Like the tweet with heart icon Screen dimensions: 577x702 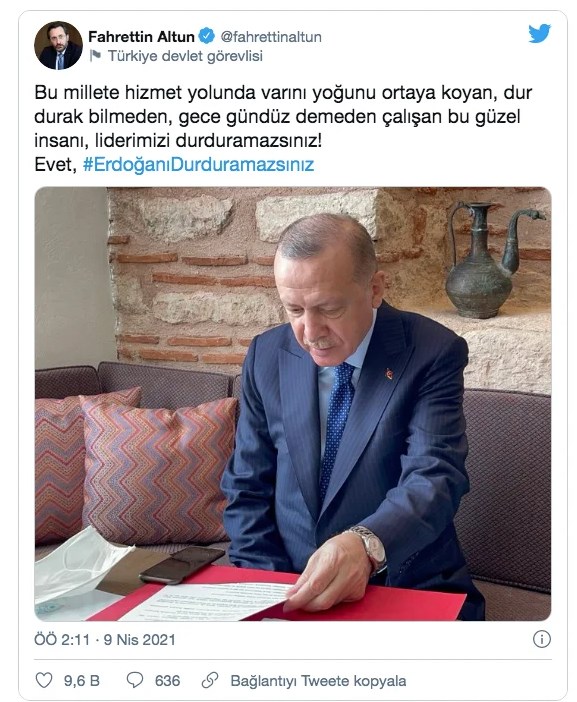click(44, 680)
